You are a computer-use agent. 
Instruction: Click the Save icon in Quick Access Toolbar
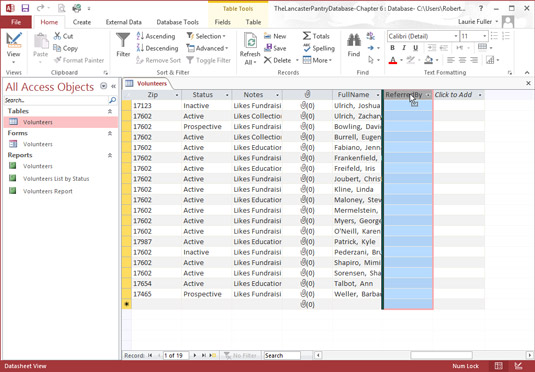point(25,8)
